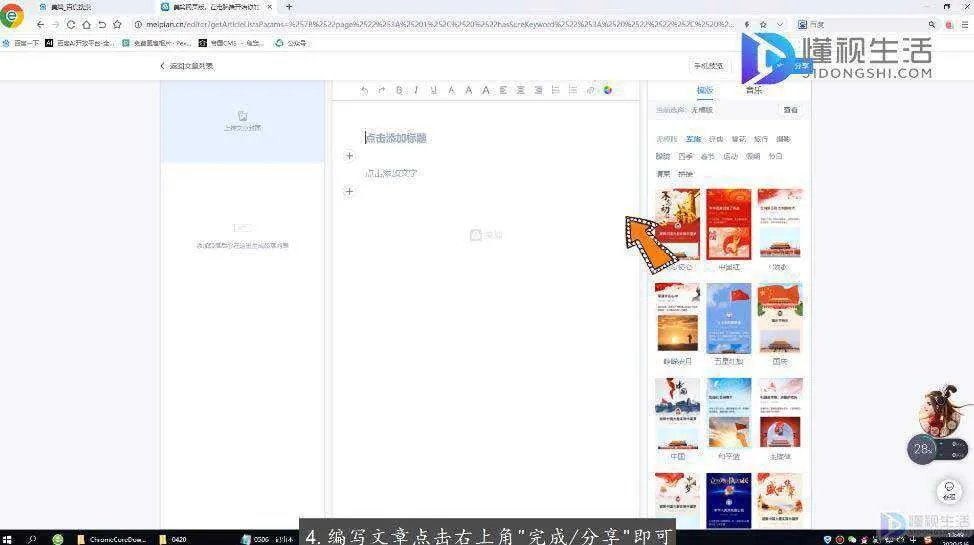The image size is (974, 545).
Task: Click the 点击添加标题 title field
Action: pos(396,138)
